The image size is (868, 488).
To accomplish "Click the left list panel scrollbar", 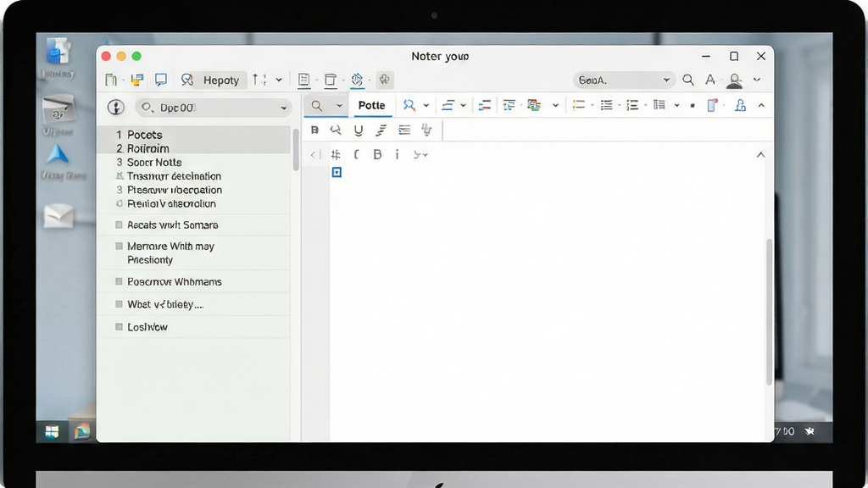I will [x=296, y=149].
